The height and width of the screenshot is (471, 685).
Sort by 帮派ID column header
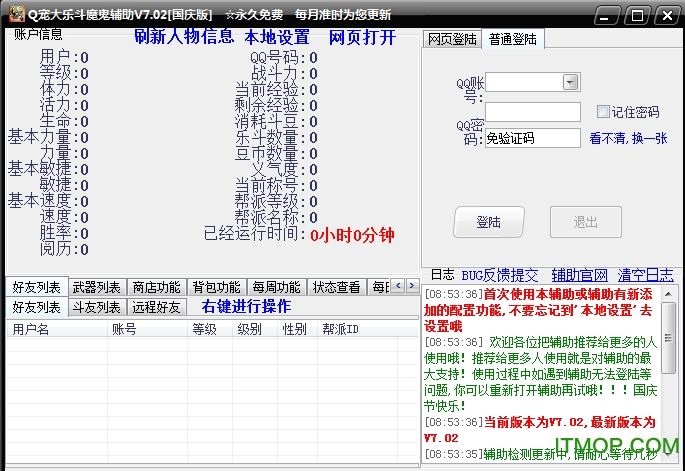(x=357, y=329)
